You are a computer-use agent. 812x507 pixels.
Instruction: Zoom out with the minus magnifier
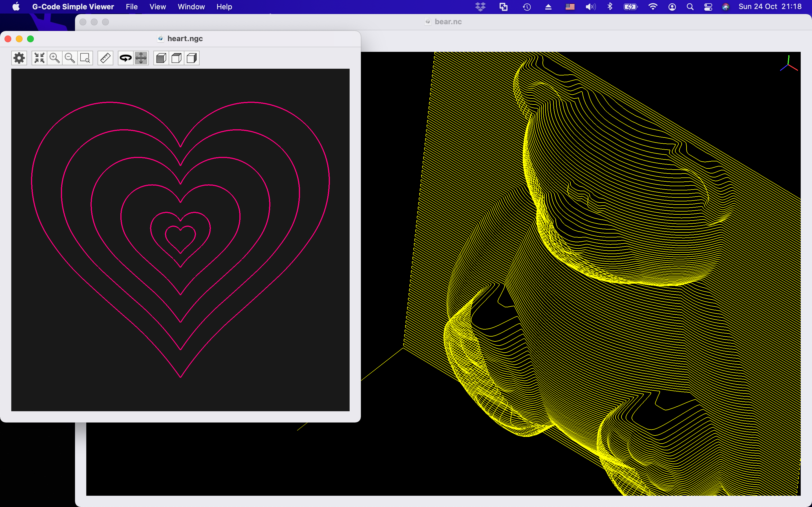70,58
